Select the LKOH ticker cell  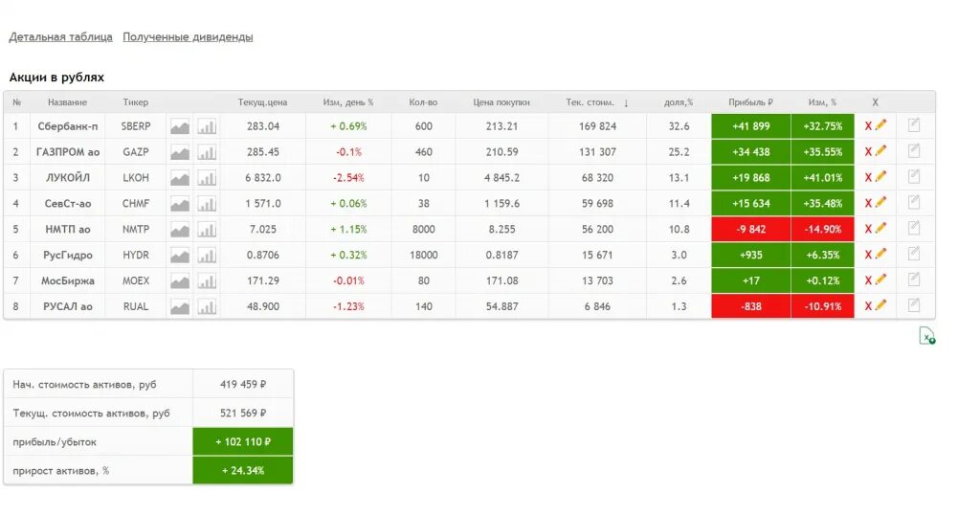[136, 177]
